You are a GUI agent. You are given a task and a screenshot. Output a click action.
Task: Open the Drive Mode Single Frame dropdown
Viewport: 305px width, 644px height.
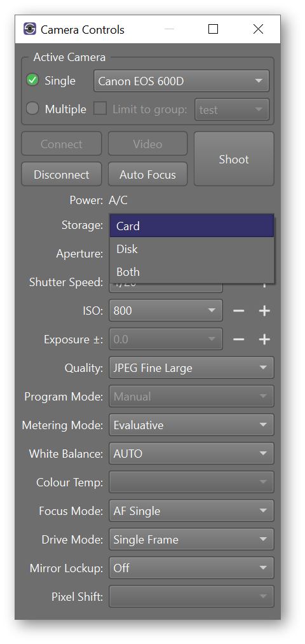click(191, 540)
